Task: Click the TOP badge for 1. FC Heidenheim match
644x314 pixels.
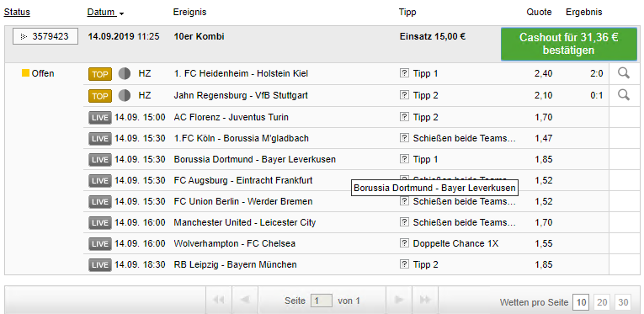Action: click(x=100, y=74)
